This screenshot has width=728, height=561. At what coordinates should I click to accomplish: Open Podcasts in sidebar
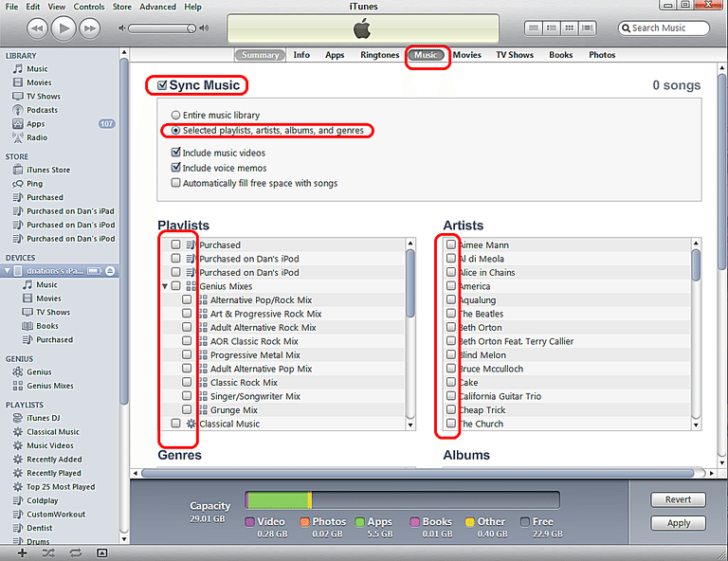click(x=43, y=110)
